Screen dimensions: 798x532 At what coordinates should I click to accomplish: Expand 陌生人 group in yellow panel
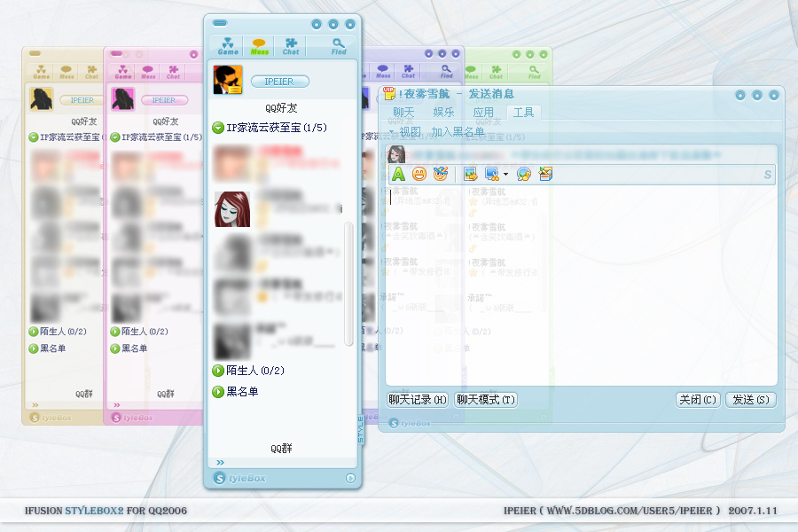pos(33,332)
